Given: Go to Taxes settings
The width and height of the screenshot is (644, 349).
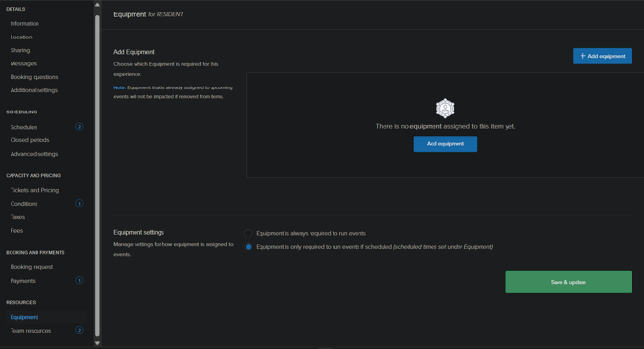Looking at the screenshot, I should (x=17, y=216).
